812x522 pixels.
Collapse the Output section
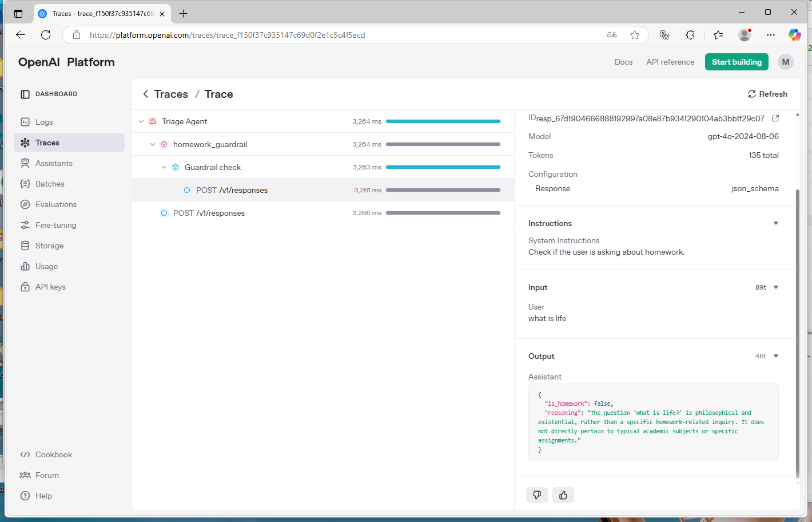(x=776, y=356)
